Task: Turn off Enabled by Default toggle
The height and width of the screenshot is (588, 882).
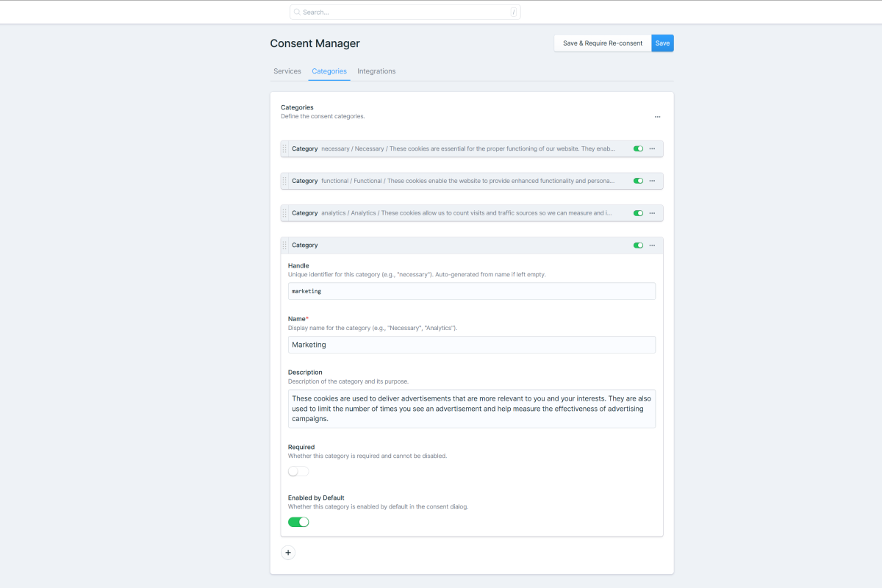Action: point(298,521)
